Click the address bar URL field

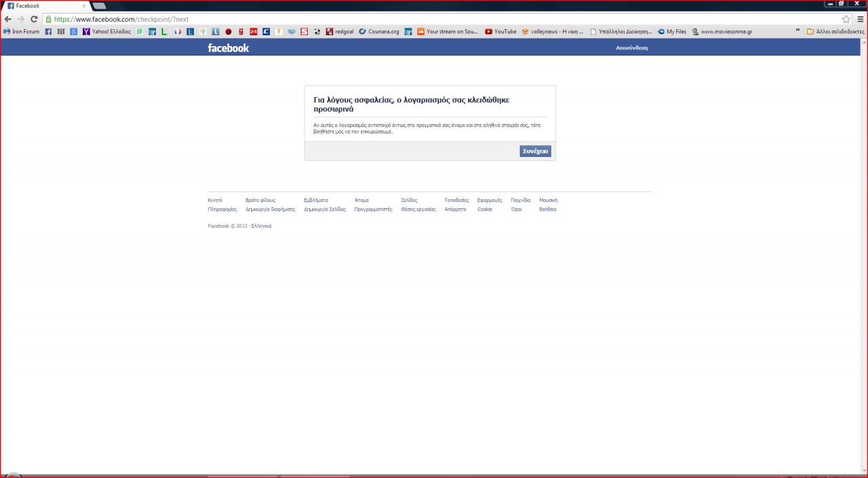click(x=441, y=20)
